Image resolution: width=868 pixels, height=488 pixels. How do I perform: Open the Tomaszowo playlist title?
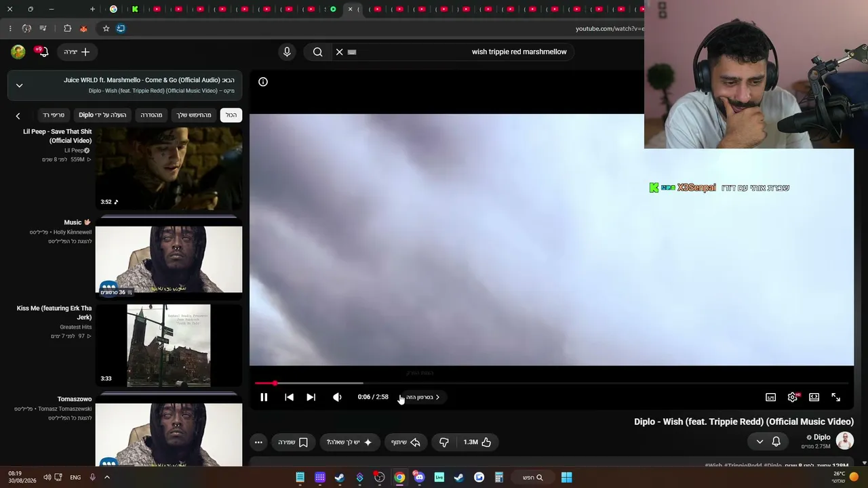(x=75, y=399)
